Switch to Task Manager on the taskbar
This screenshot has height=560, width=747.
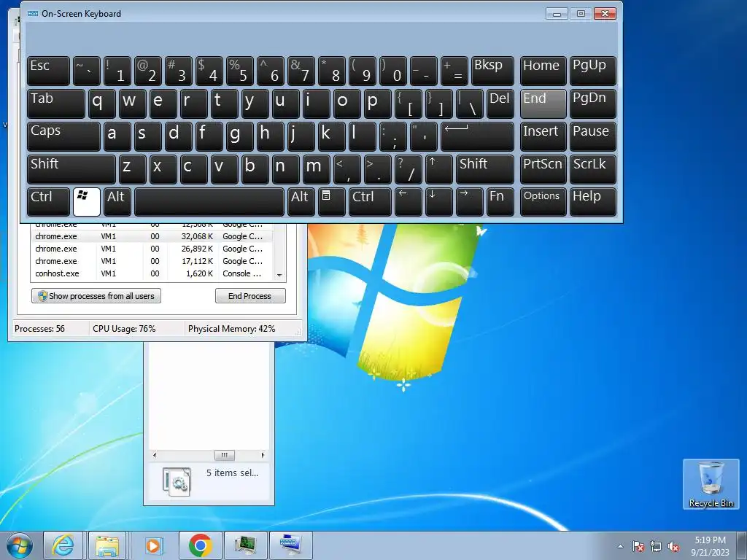tap(246, 545)
